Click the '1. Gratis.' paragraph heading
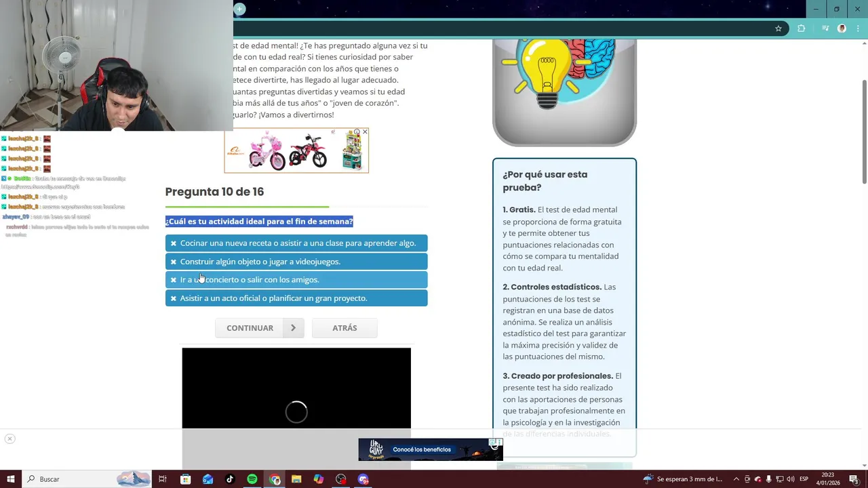The image size is (868, 488). coord(519,209)
